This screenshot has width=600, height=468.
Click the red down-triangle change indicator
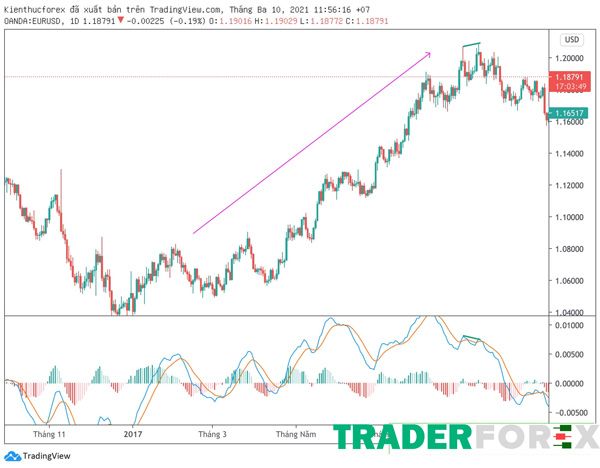click(121, 20)
